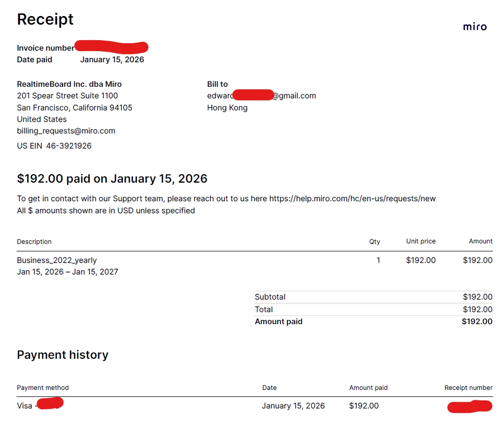Click the Unit price column header

click(421, 241)
